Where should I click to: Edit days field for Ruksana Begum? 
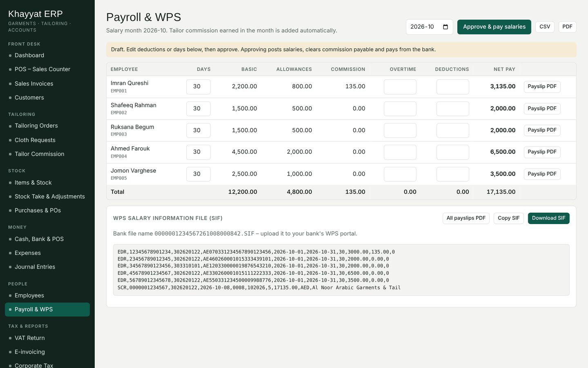198,130
